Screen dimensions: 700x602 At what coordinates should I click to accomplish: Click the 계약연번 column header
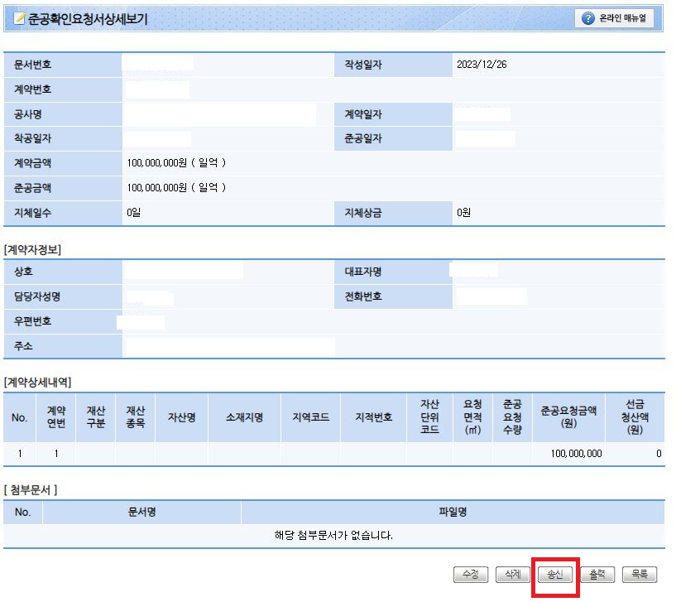point(56,417)
